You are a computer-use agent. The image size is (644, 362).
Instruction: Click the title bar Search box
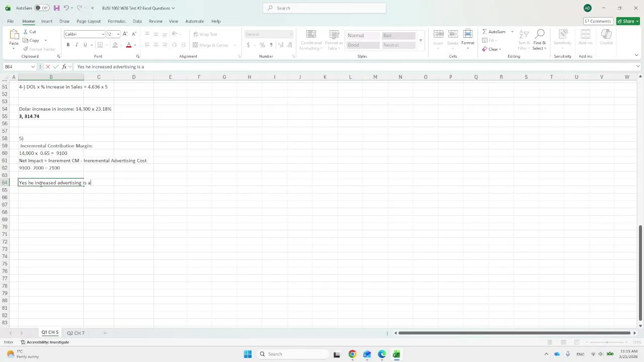325,8
